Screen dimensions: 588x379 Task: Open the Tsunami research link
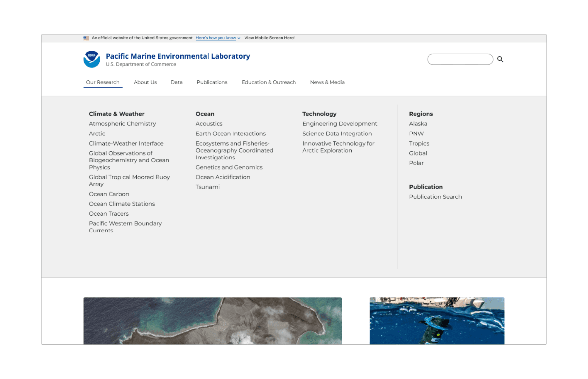(x=208, y=187)
